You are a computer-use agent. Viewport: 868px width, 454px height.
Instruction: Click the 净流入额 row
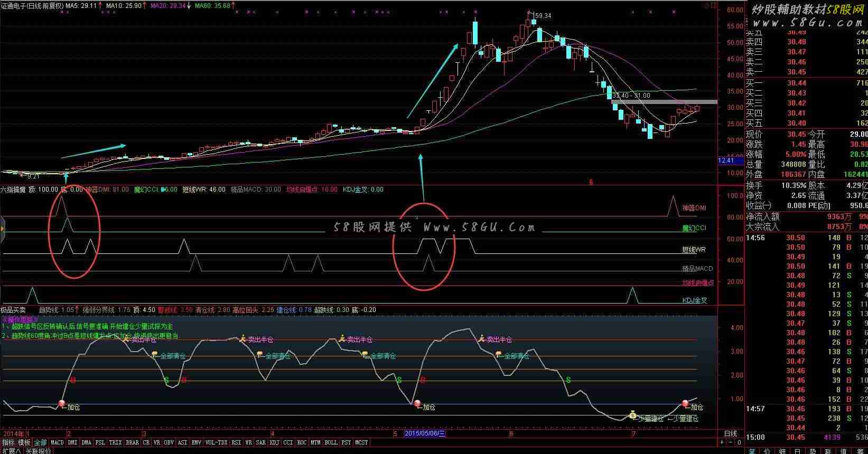point(806,216)
